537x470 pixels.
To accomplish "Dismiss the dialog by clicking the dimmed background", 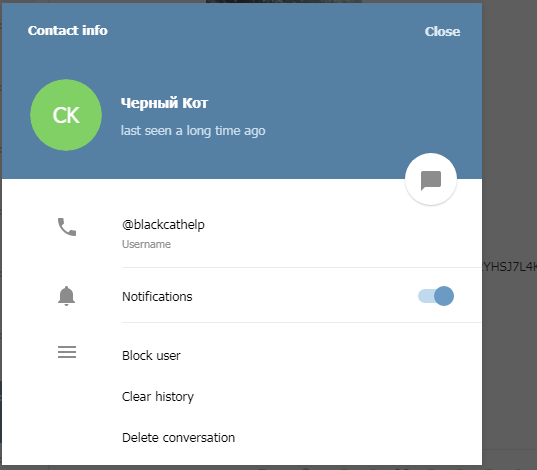I will click(x=510, y=137).
